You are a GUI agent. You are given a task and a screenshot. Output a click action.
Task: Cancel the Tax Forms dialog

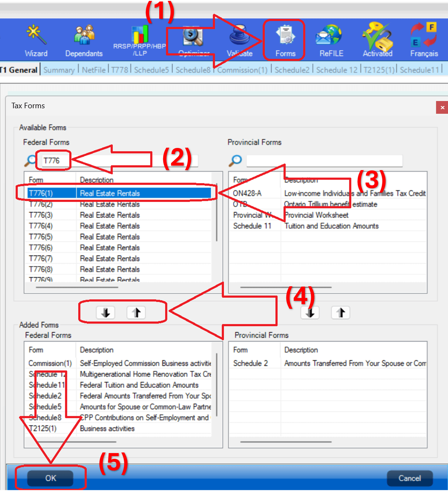click(x=409, y=478)
